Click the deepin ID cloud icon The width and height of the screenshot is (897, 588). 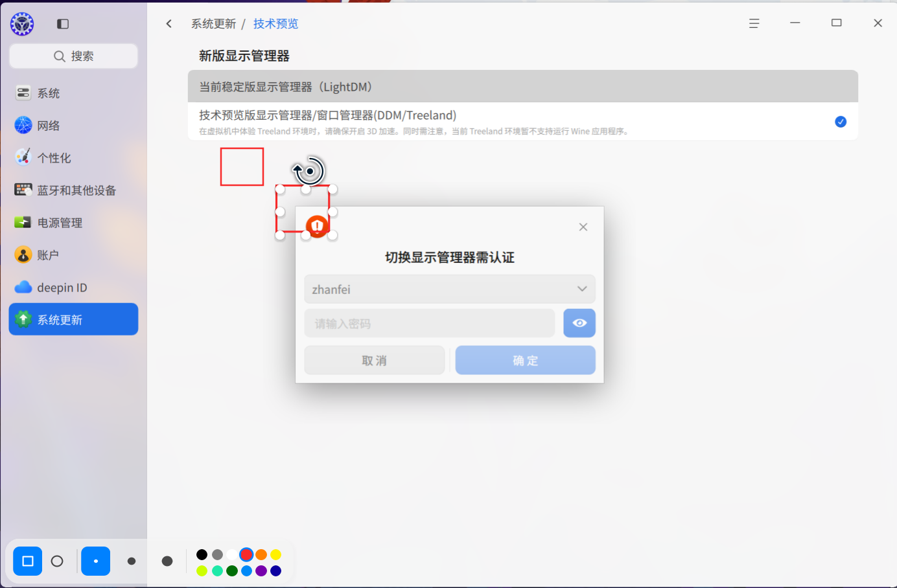tap(23, 287)
